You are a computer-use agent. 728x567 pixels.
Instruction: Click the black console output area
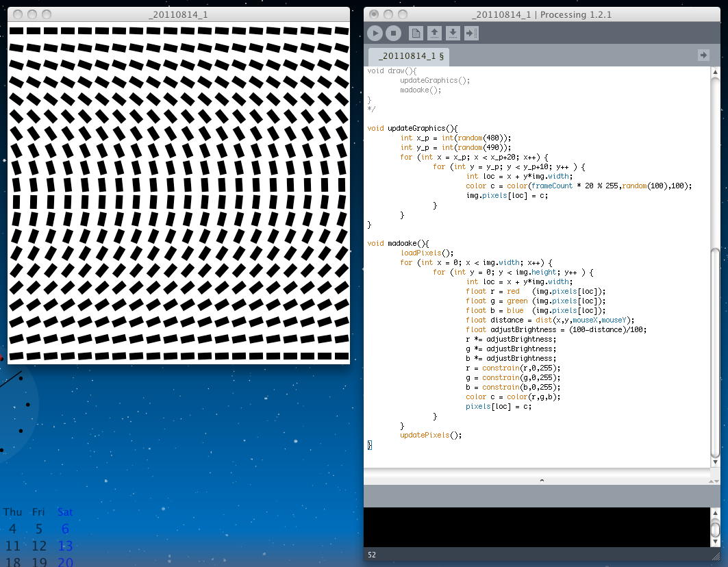537,527
